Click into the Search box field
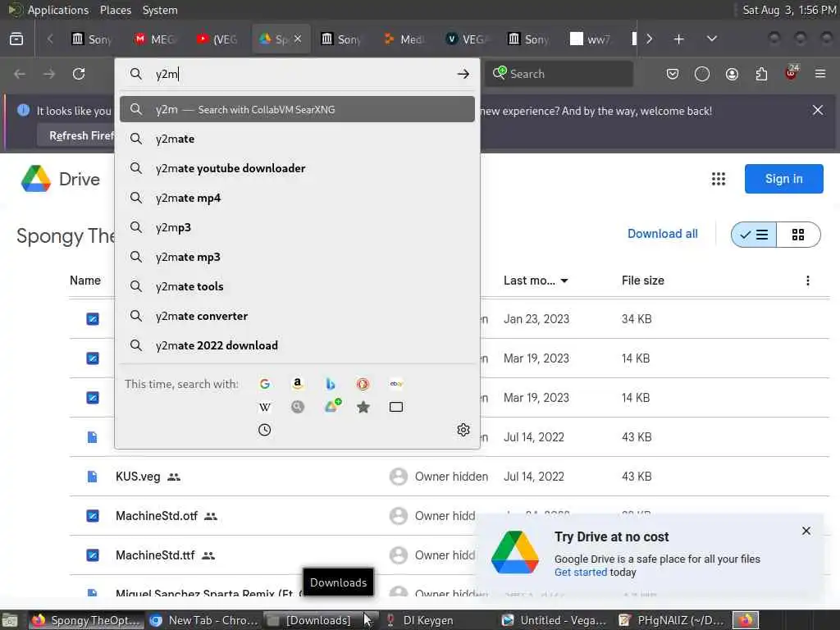This screenshot has width=840, height=630. tap(559, 74)
